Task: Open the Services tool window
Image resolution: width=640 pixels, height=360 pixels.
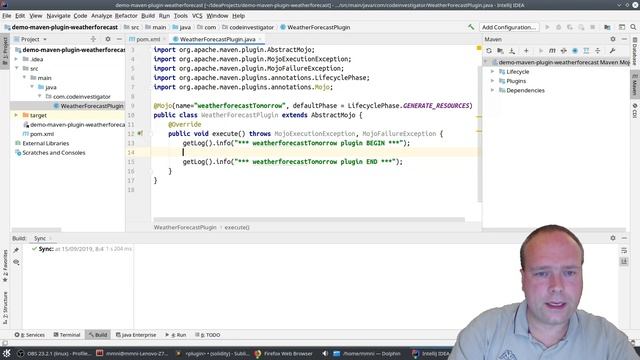Action: click(x=30, y=335)
